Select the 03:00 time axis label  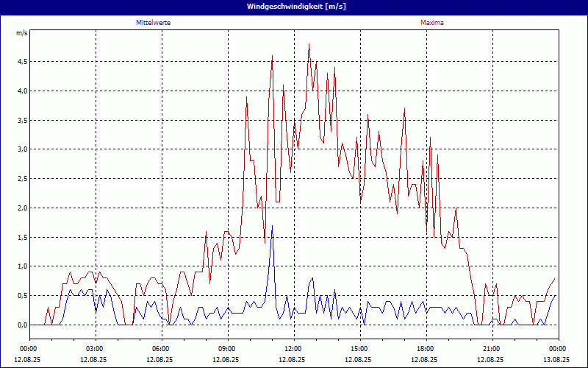[x=95, y=348]
